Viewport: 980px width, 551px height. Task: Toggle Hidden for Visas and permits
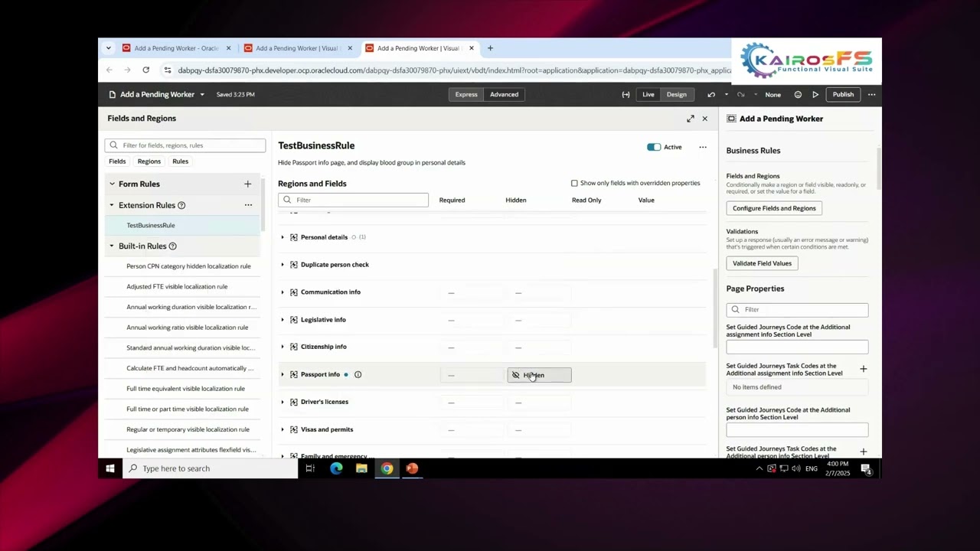(x=539, y=429)
